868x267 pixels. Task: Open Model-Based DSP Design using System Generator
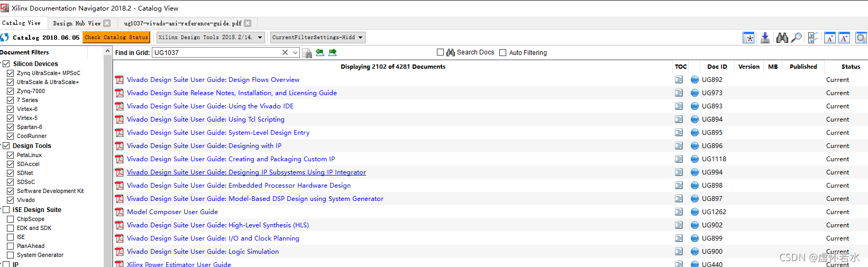[255, 199]
